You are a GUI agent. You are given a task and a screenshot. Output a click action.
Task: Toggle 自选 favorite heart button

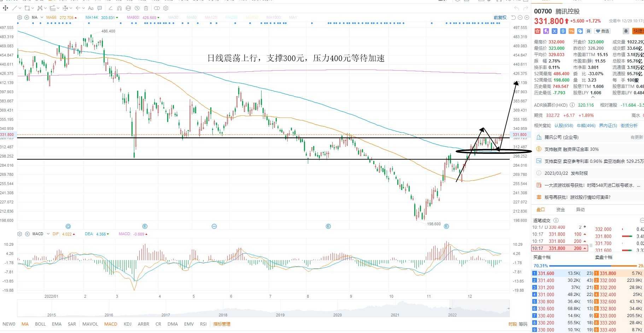click(602, 31)
